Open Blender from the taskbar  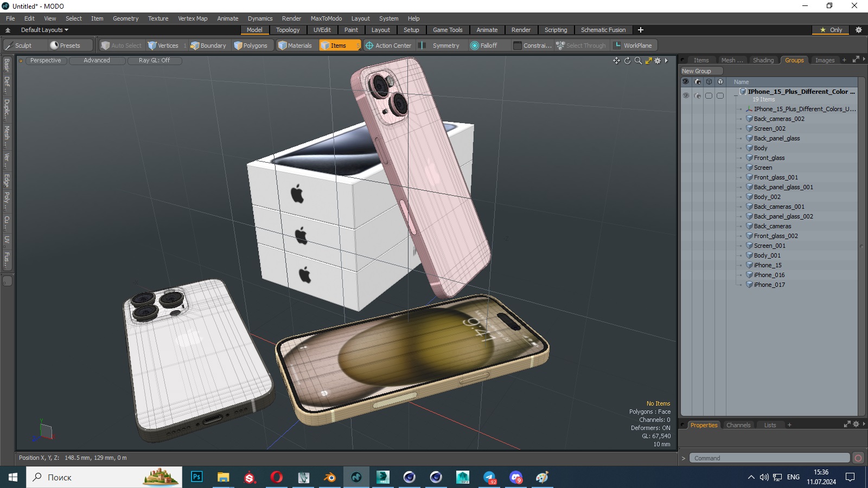[x=330, y=477]
